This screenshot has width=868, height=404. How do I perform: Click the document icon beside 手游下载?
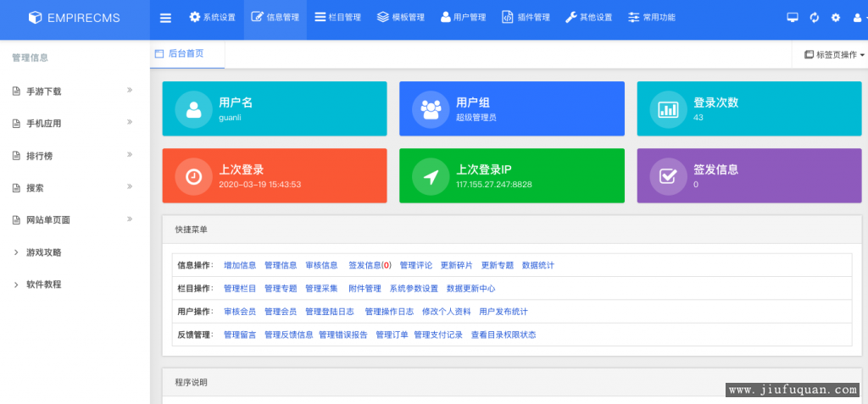pyautogui.click(x=17, y=91)
